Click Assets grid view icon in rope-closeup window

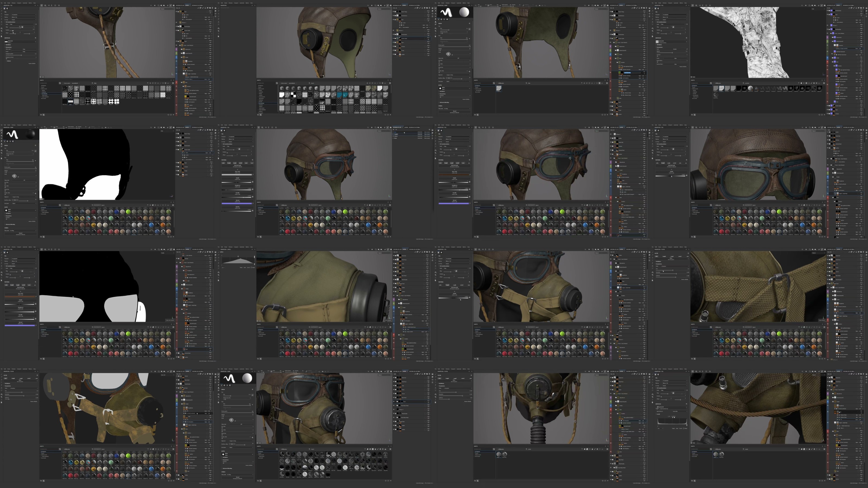click(173, 83)
